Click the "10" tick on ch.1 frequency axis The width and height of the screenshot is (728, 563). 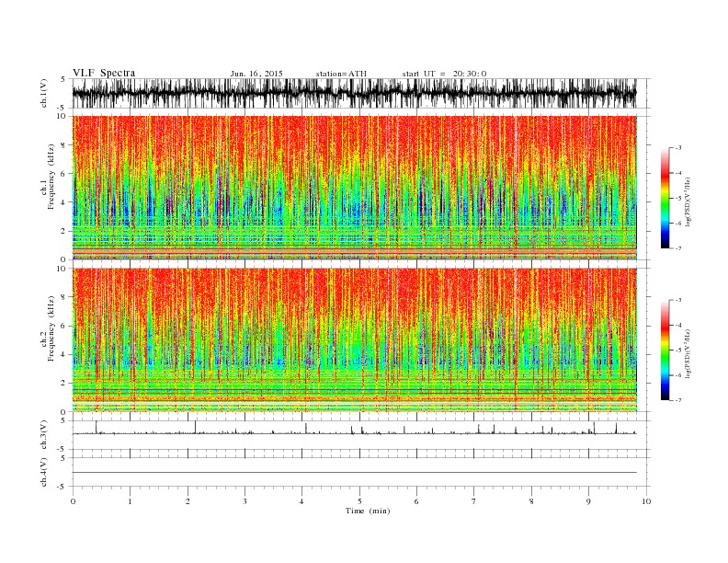63,116
